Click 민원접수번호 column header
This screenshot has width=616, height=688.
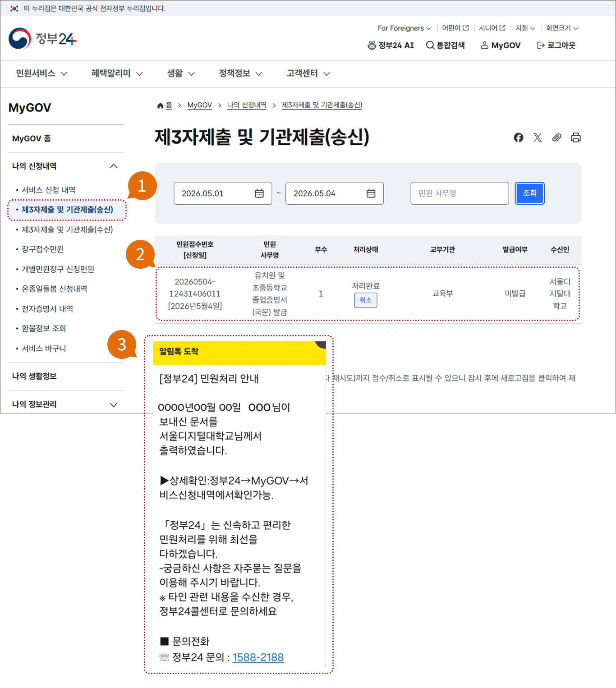click(195, 250)
